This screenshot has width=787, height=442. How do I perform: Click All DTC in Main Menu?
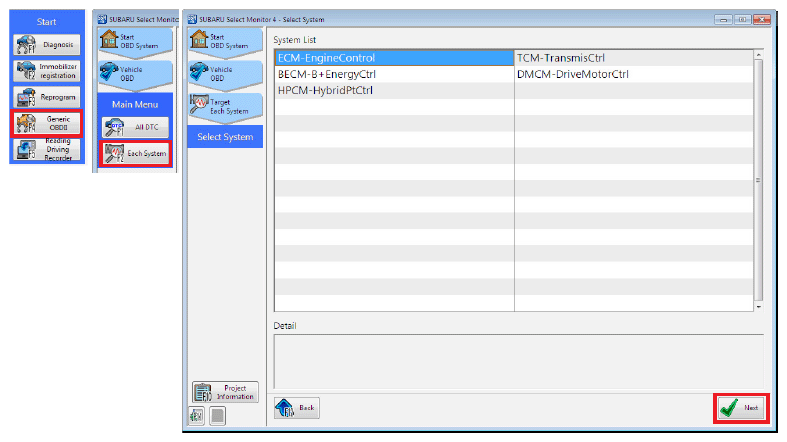tap(134, 127)
